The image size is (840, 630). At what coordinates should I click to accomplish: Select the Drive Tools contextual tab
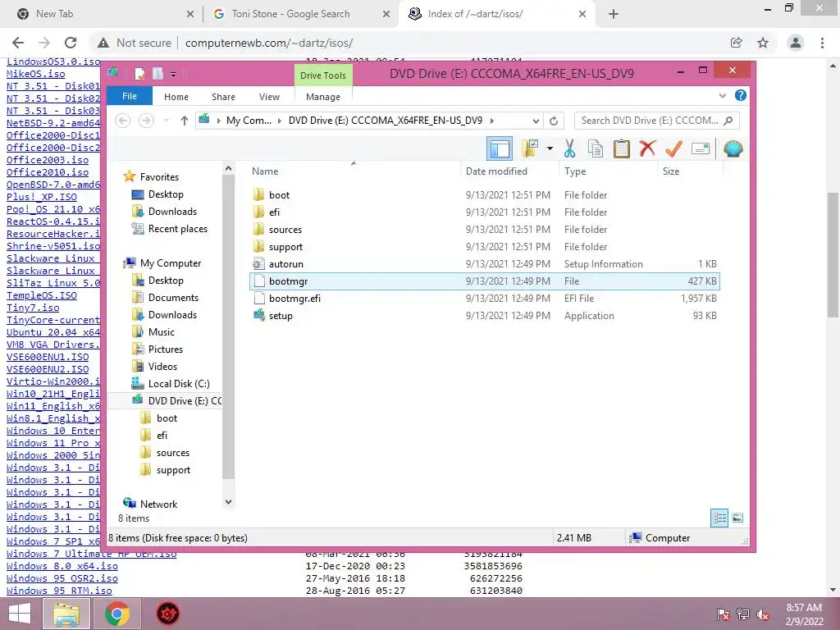[x=322, y=75]
